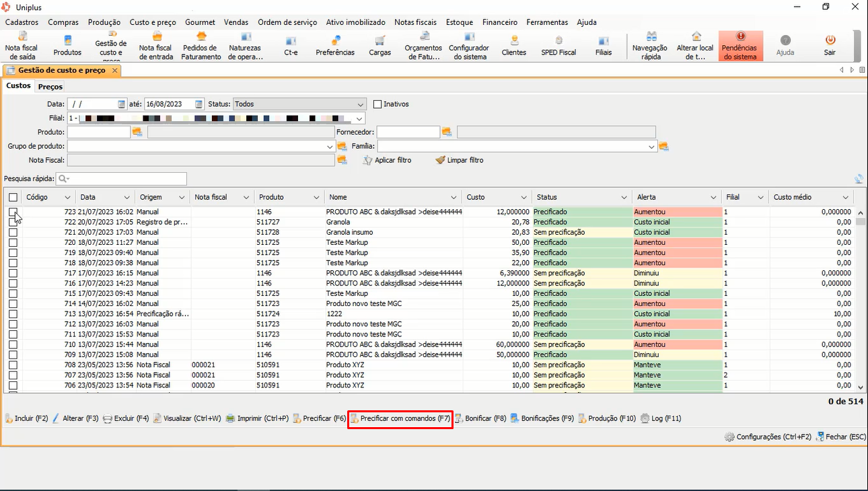Open the Origem column filter arrow

coord(182,198)
